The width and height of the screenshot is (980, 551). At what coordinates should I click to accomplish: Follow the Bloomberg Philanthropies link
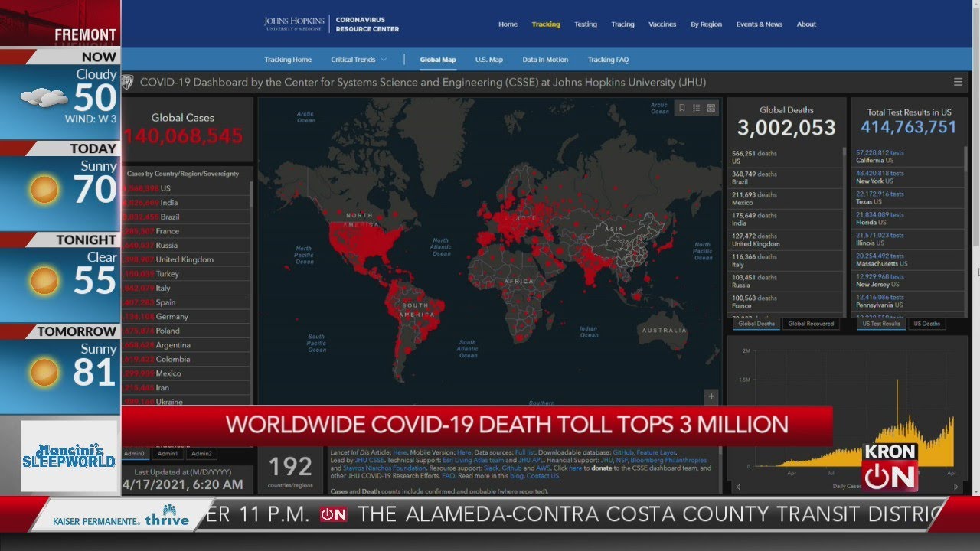(668, 460)
